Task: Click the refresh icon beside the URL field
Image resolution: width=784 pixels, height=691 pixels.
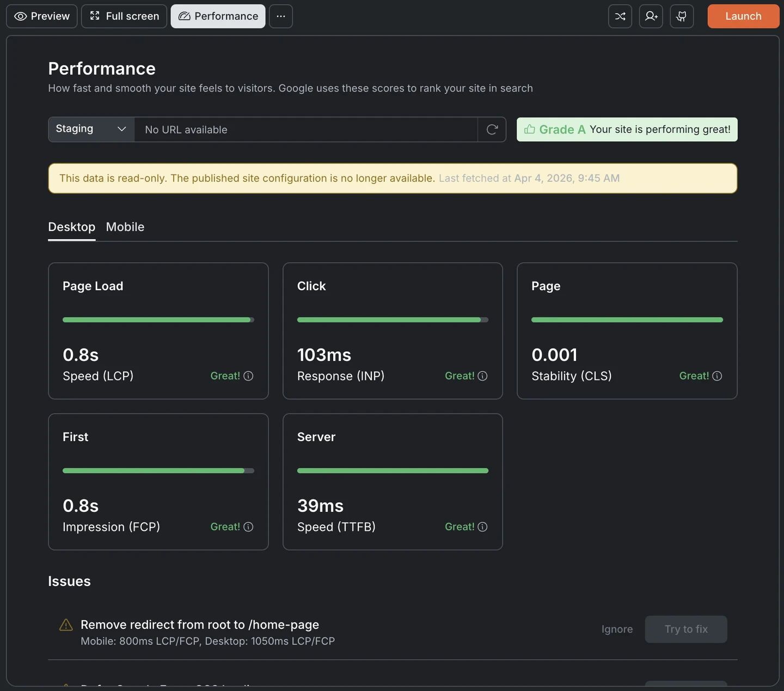Action: pyautogui.click(x=492, y=130)
